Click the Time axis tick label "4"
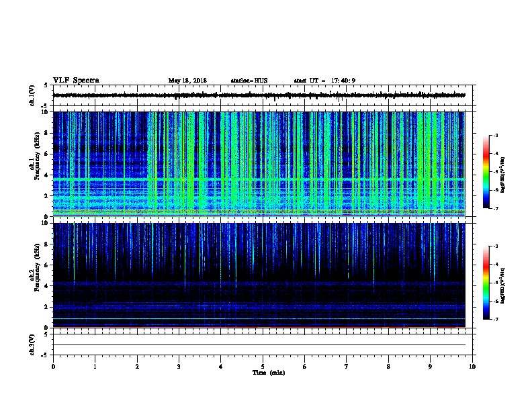The width and height of the screenshot is (532, 411). point(221,367)
